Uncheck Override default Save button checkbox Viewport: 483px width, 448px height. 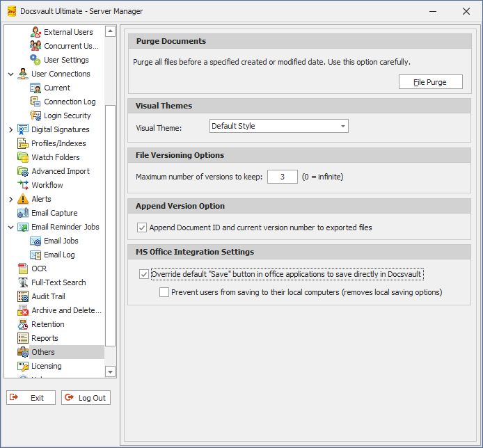click(x=144, y=274)
